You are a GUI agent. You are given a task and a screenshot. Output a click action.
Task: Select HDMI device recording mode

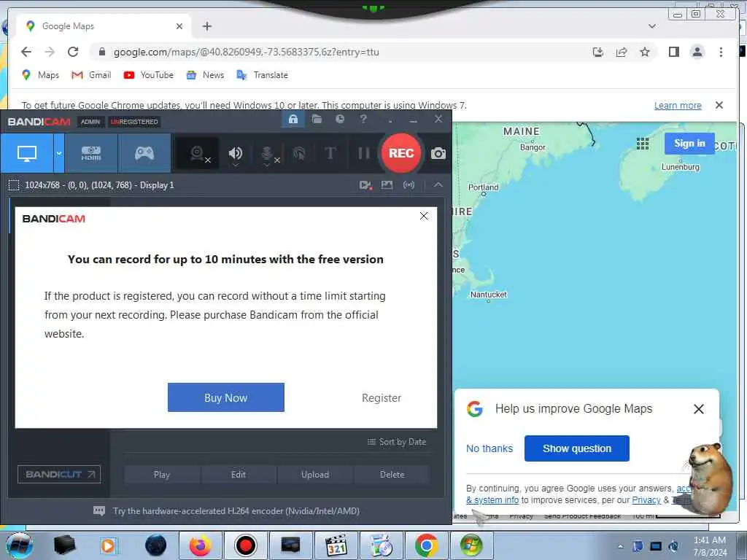91,153
